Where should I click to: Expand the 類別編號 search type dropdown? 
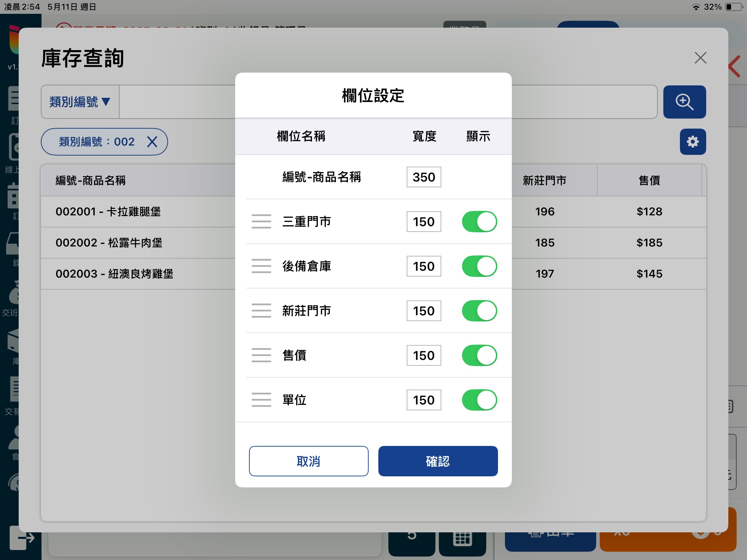pos(80,102)
